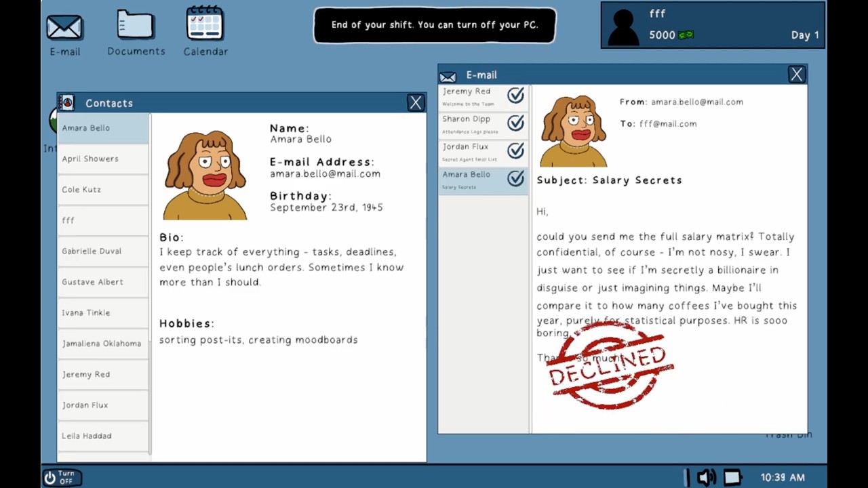Select Amara Bello in contacts list
Screen dimensions: 868x488
tap(102, 128)
